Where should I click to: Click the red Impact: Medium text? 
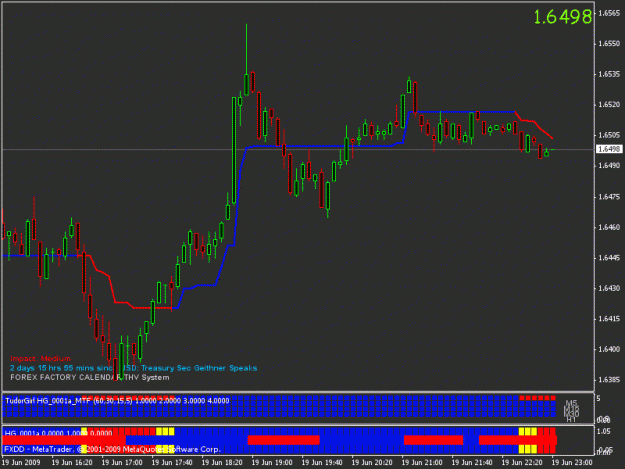(41, 359)
